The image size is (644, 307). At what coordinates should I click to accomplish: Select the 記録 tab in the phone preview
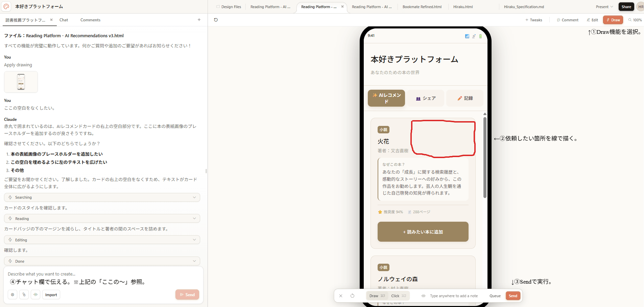(465, 98)
